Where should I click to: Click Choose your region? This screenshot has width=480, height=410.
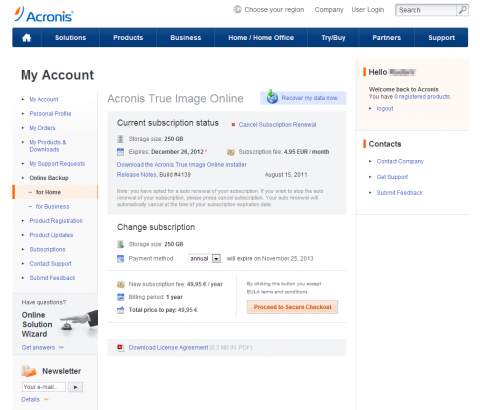coord(274,10)
